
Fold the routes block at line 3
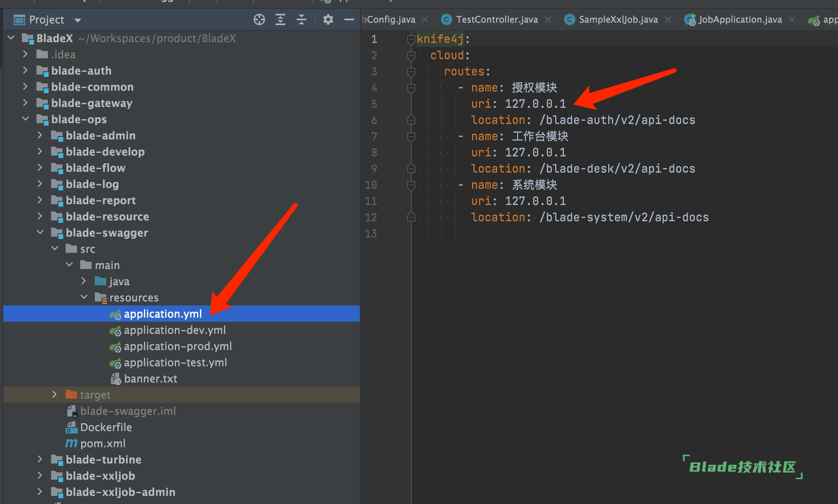coord(411,72)
